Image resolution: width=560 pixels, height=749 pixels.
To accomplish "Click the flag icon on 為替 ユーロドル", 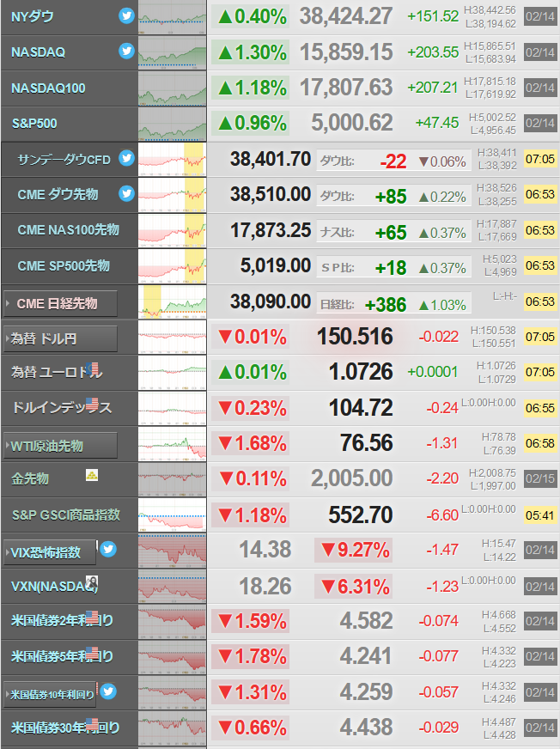I will [x=93, y=368].
